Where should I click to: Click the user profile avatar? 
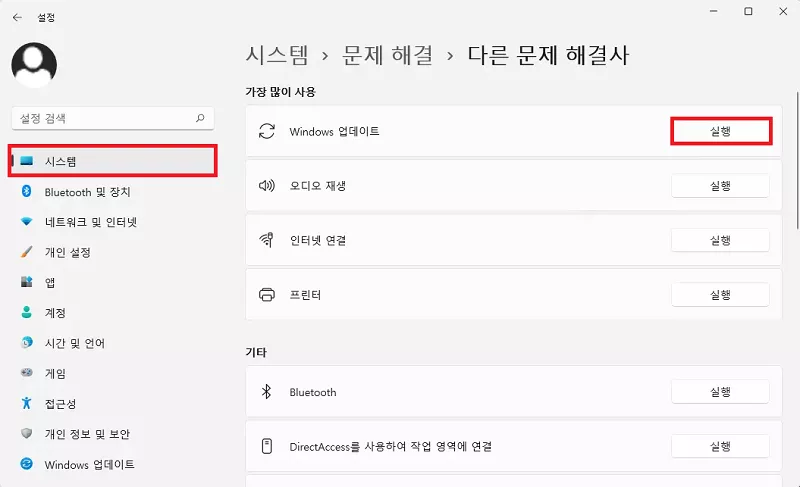coord(34,65)
